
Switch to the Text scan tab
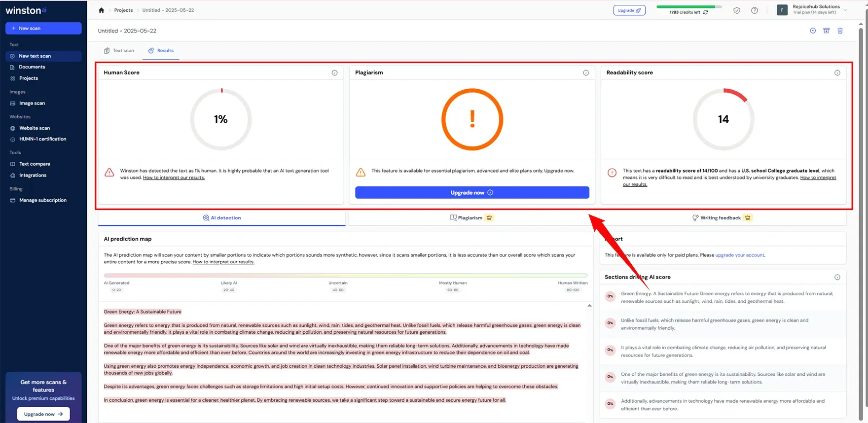click(119, 51)
